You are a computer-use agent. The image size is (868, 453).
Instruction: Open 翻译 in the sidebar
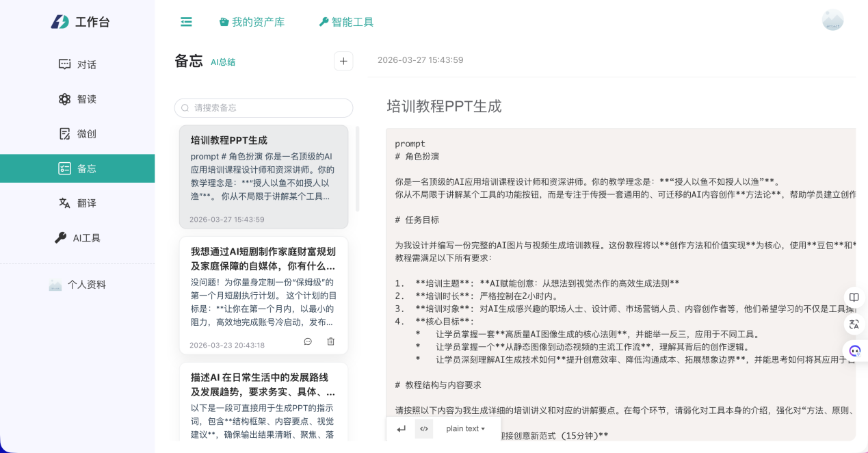coord(77,203)
